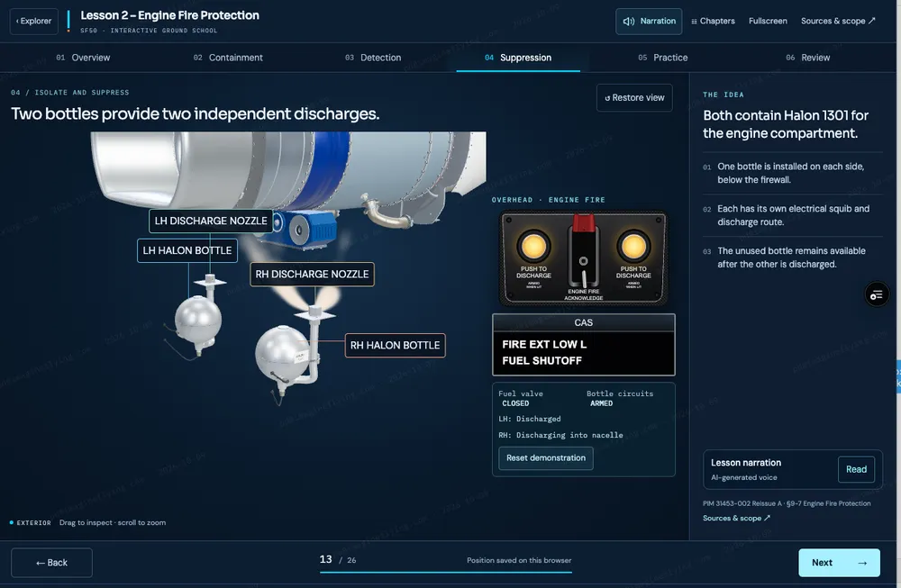Open the Chapters list
The width and height of the screenshot is (901, 588).
[x=713, y=22]
